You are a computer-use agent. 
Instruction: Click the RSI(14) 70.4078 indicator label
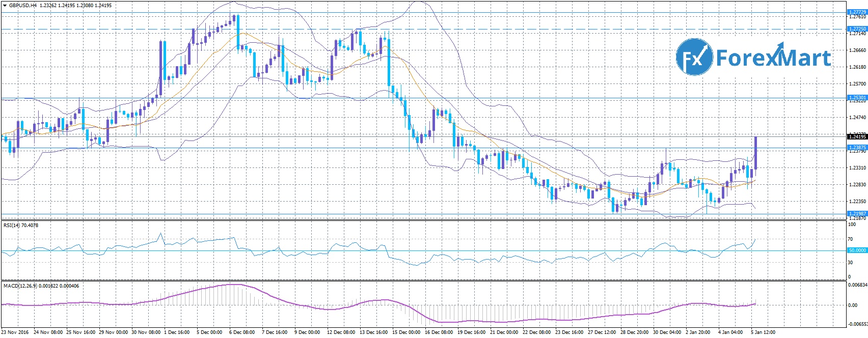[x=21, y=225]
